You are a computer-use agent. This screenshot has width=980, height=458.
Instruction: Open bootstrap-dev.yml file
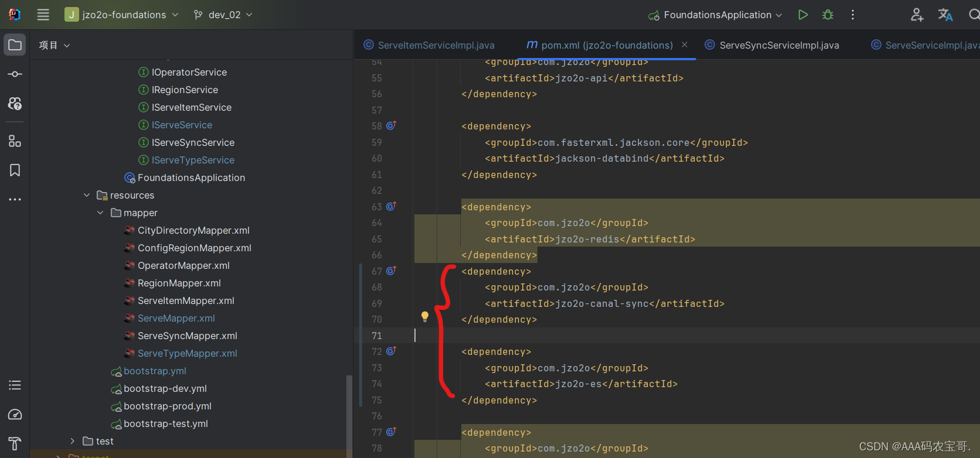[x=165, y=388]
